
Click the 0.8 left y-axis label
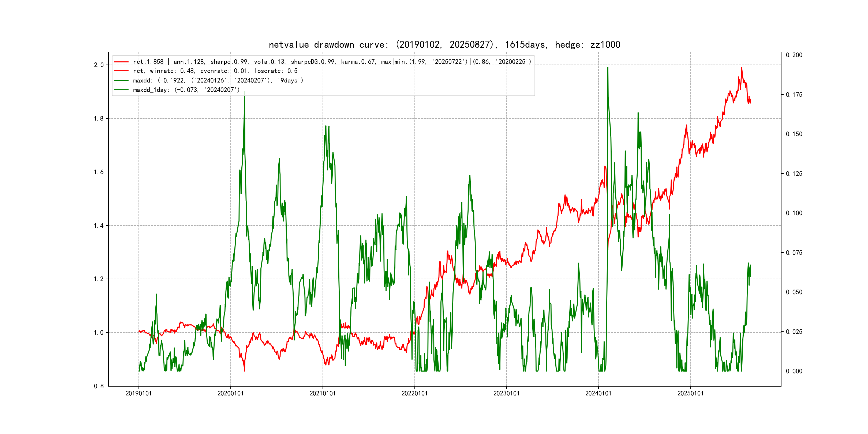99,386
